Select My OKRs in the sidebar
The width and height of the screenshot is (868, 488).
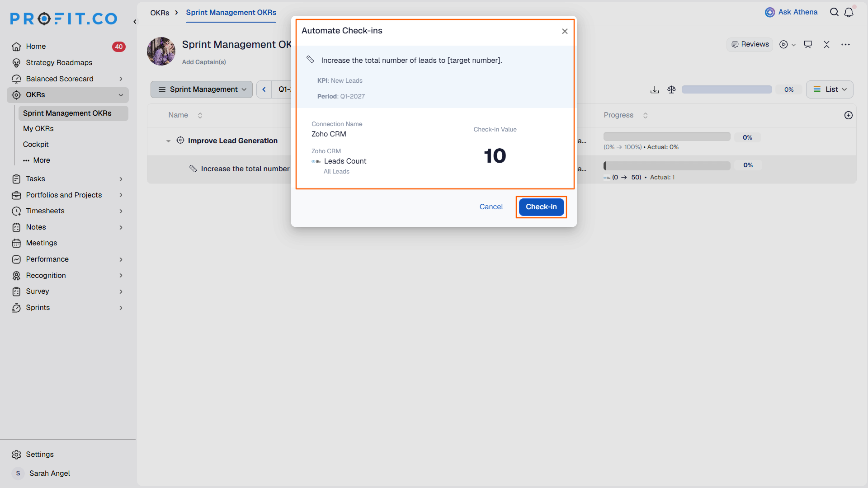pyautogui.click(x=38, y=129)
